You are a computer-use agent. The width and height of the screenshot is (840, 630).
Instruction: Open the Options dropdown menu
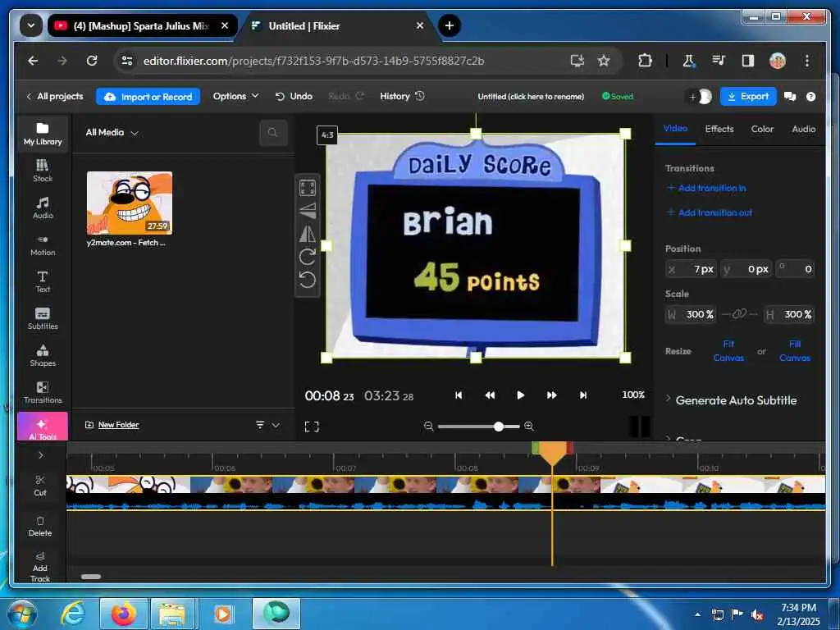(x=235, y=97)
